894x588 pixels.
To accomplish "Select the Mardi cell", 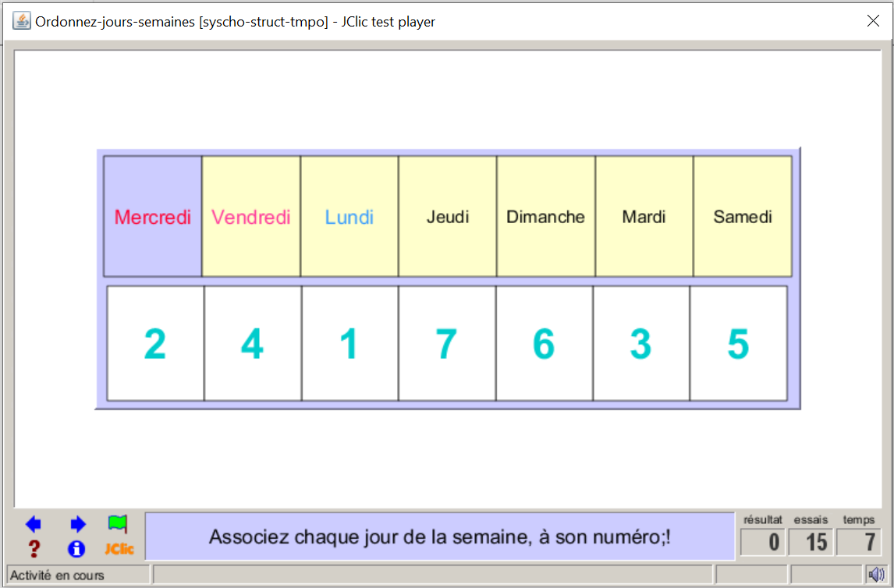I will (x=644, y=217).
